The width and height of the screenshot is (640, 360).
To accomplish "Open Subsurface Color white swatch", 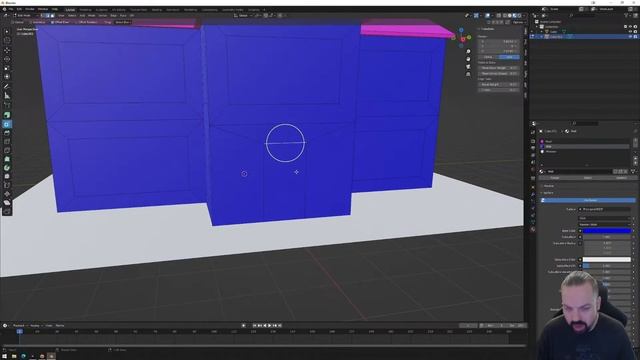I will [x=607, y=259].
